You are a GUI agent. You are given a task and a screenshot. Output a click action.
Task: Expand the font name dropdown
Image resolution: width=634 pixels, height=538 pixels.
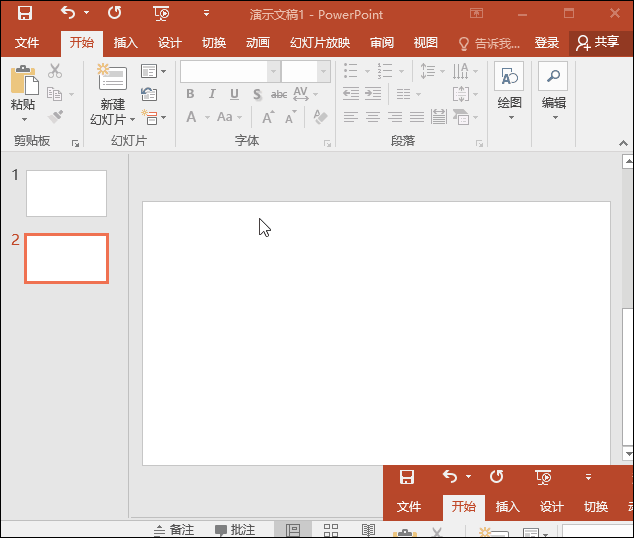[273, 72]
